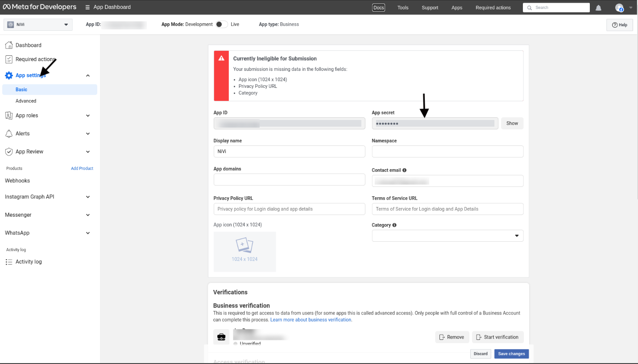Screen dimensions: 638x364
Task: Click the App roles icon
Action: coord(8,116)
